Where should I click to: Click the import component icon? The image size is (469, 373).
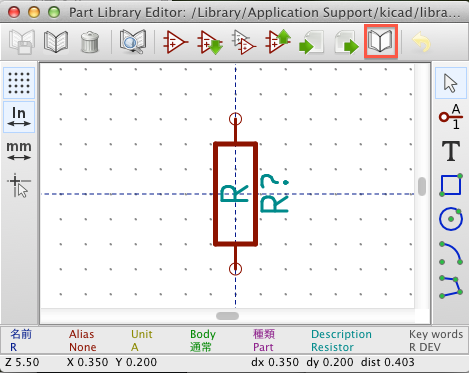click(x=312, y=42)
